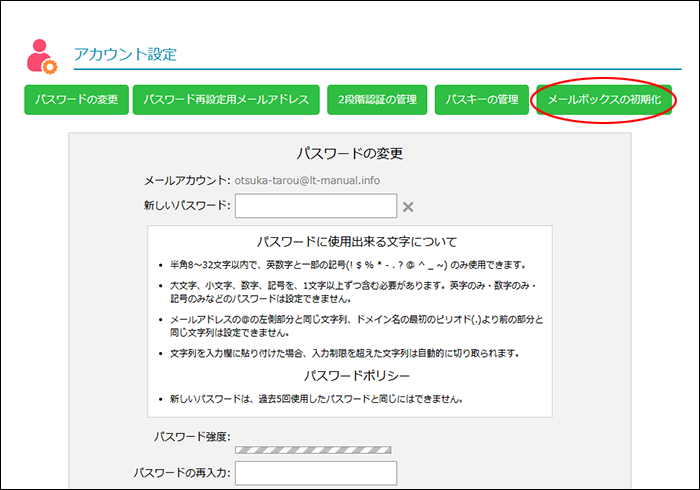Click the パスワードポリシー section heading

pos(349,376)
